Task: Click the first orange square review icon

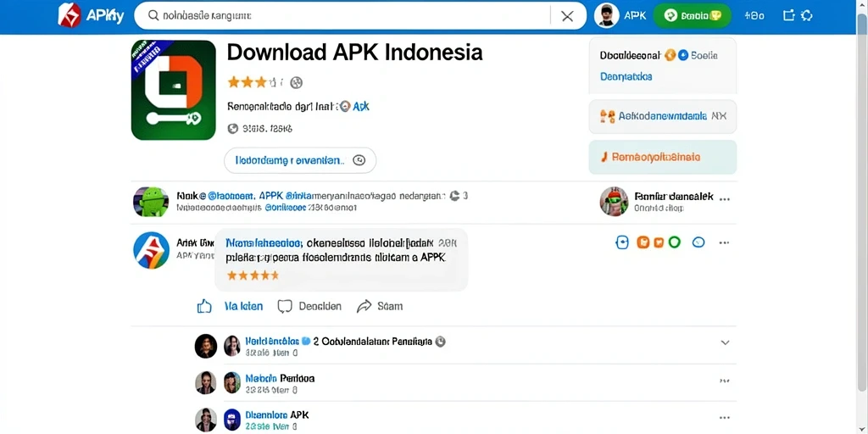Action: tap(643, 242)
